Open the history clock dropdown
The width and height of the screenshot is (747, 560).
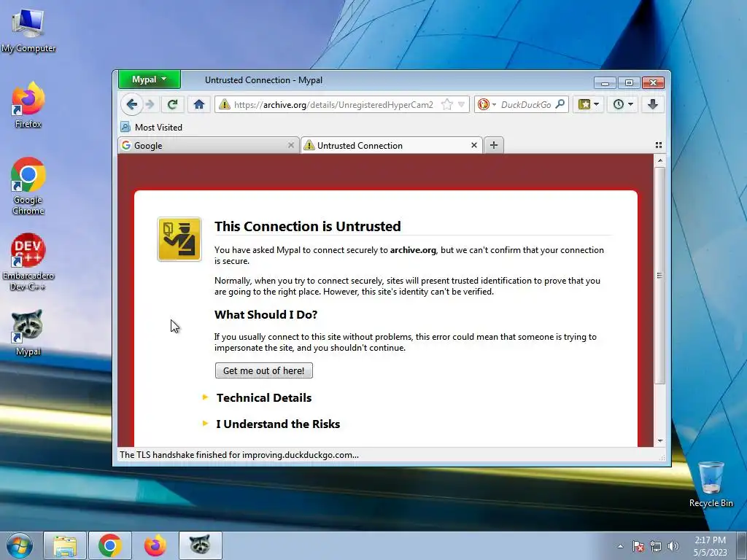coord(623,104)
